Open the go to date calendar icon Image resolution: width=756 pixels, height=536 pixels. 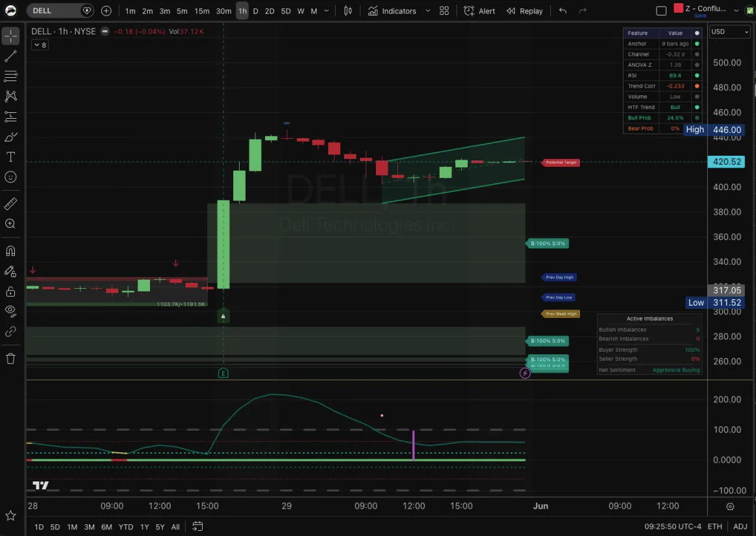point(197,526)
